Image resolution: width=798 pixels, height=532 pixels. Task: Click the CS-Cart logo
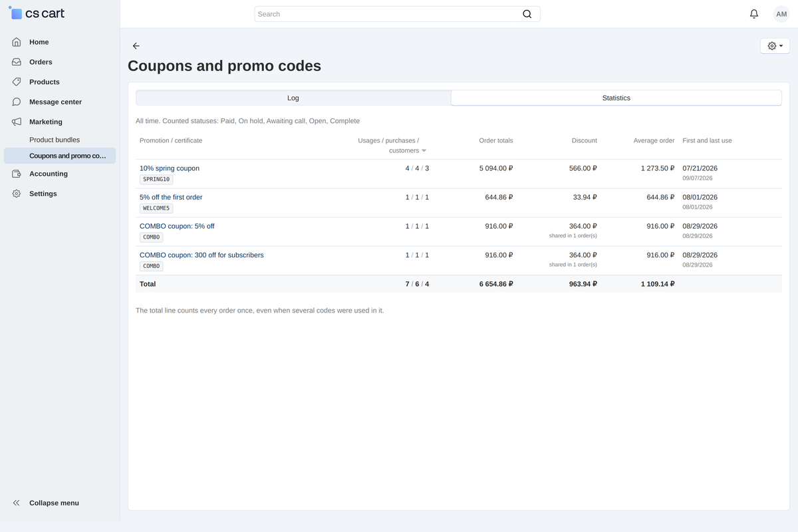click(37, 13)
